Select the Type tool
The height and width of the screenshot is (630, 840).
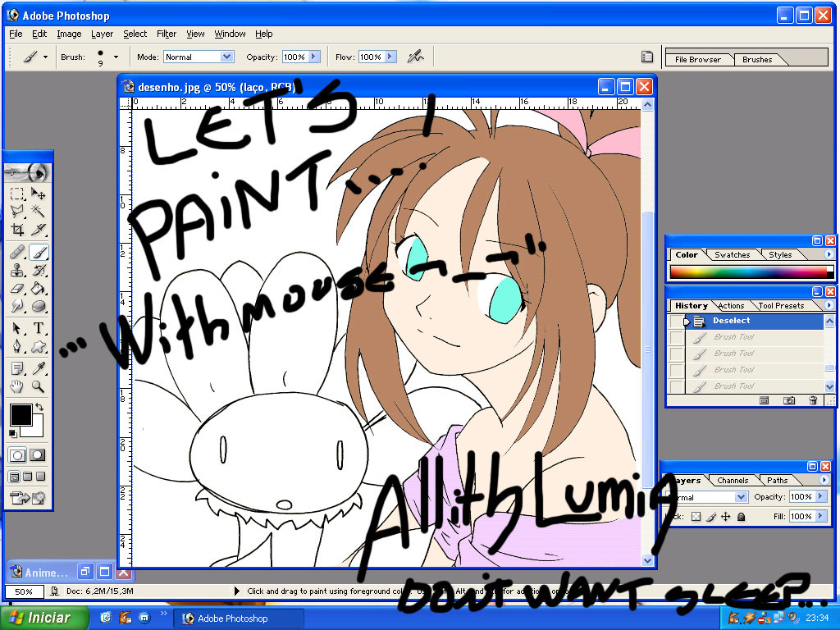click(x=38, y=328)
